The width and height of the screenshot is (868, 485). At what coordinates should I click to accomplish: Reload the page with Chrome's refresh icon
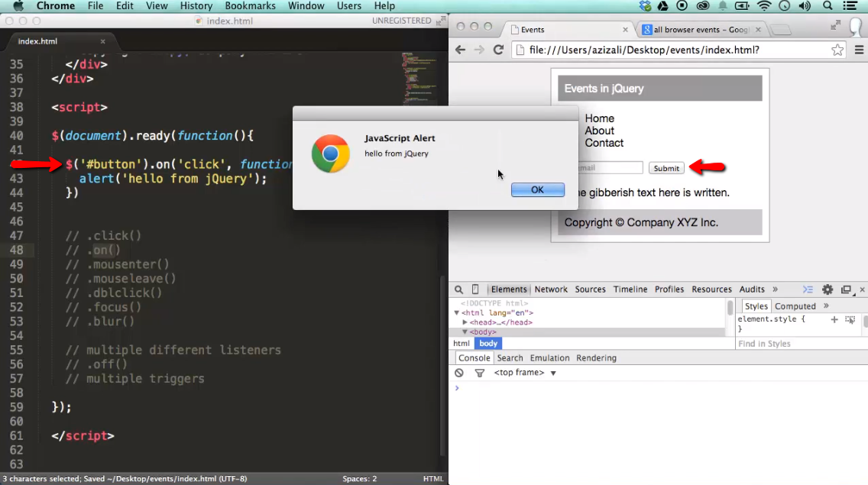[498, 49]
